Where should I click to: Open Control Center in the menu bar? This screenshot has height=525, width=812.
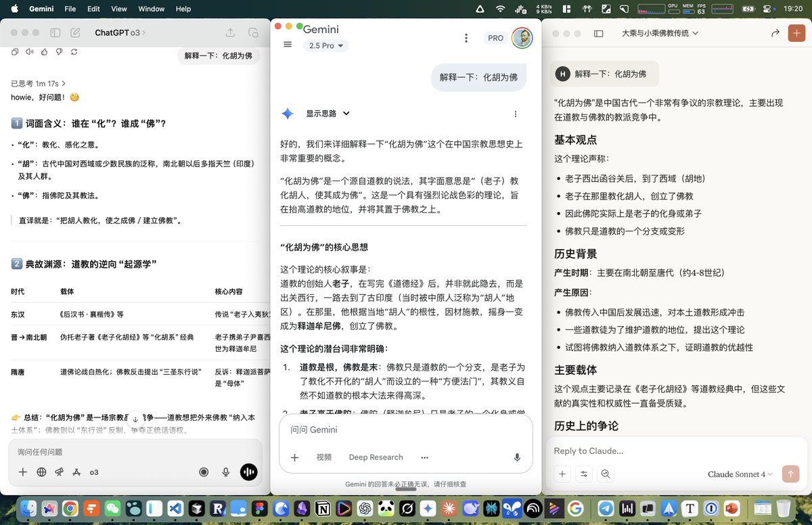[767, 9]
